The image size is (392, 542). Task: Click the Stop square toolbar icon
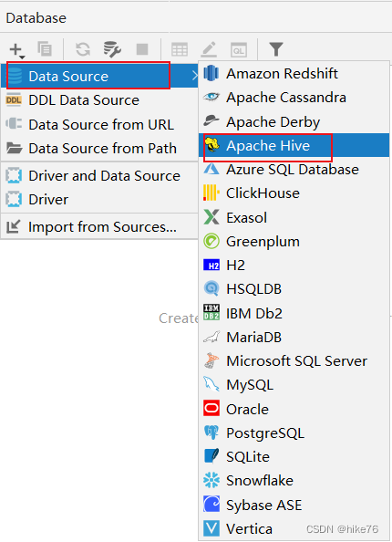[142, 49]
